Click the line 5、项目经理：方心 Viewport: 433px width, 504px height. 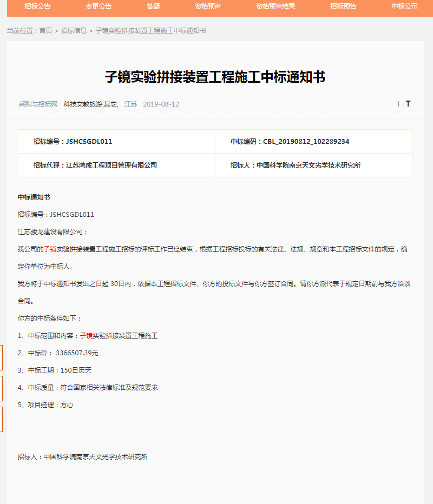[x=45, y=405]
